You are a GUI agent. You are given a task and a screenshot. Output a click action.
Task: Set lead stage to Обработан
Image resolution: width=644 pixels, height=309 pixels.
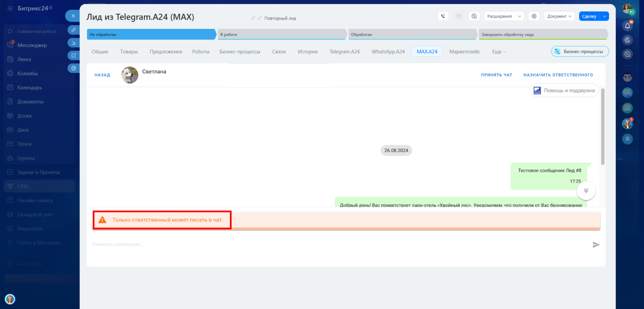(412, 35)
